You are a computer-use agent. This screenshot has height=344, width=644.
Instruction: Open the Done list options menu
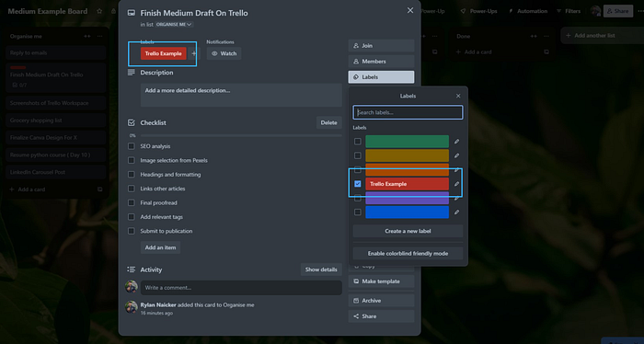point(546,36)
